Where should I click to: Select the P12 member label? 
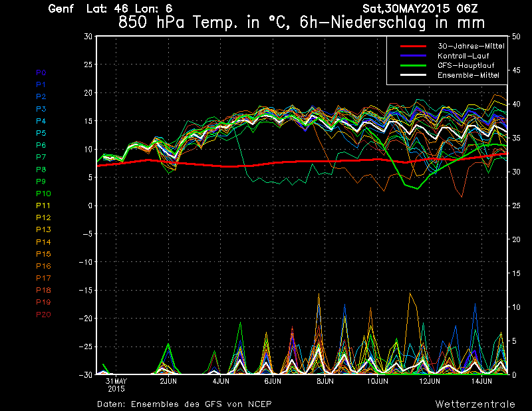43,217
